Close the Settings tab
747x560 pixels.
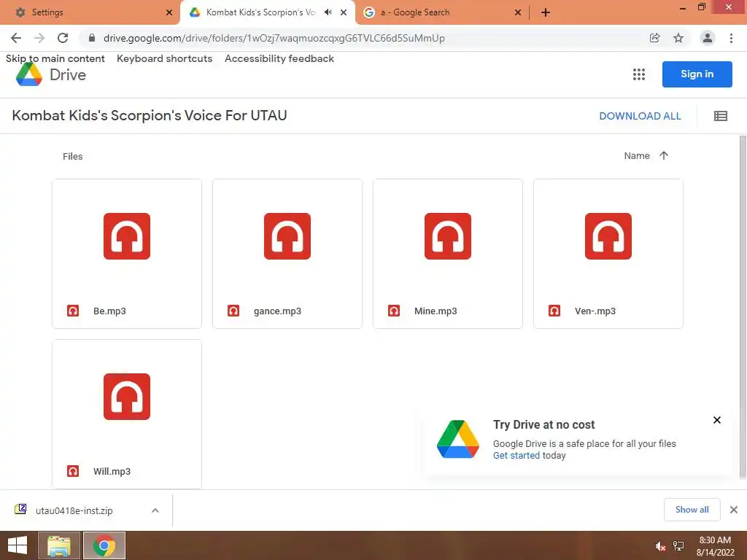coord(169,12)
